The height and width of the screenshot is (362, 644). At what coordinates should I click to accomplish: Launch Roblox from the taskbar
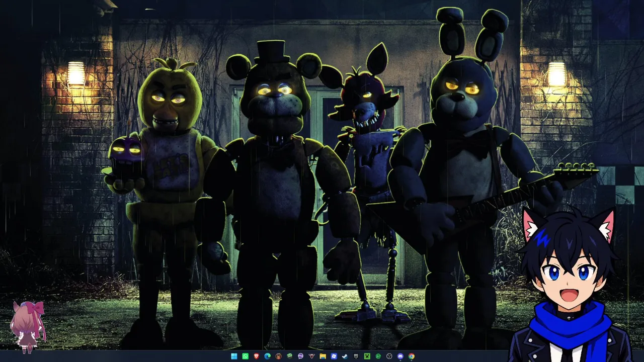(x=334, y=356)
